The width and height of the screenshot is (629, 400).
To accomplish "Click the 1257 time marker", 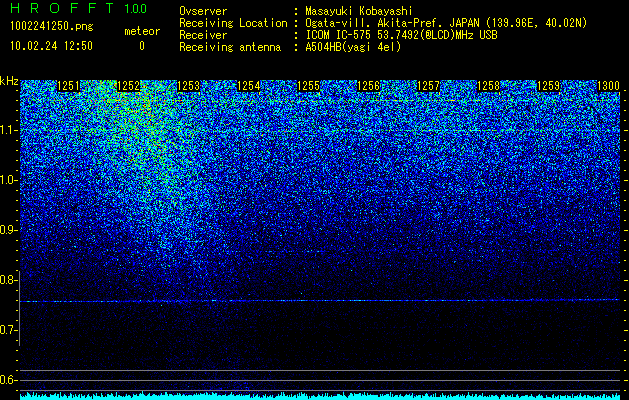I will 428,86.
